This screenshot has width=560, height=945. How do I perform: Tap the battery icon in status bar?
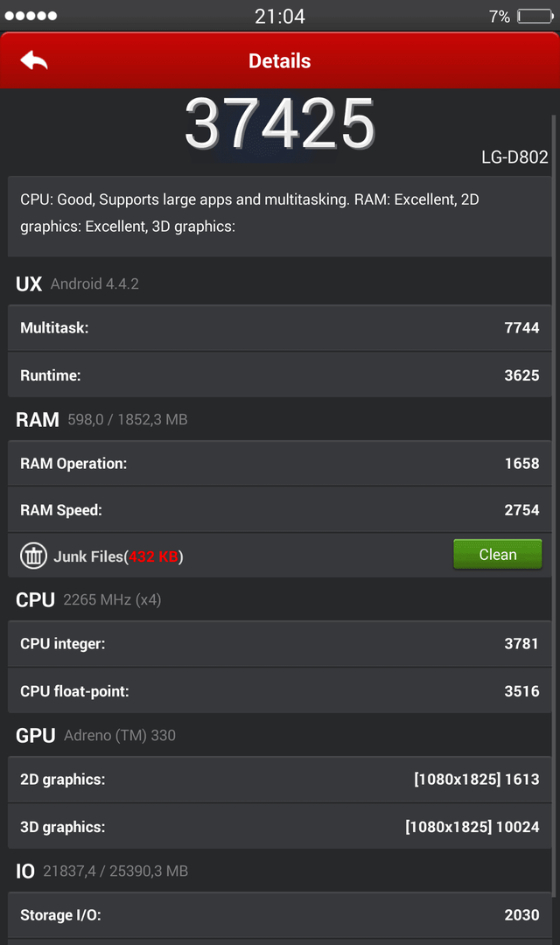535,16
